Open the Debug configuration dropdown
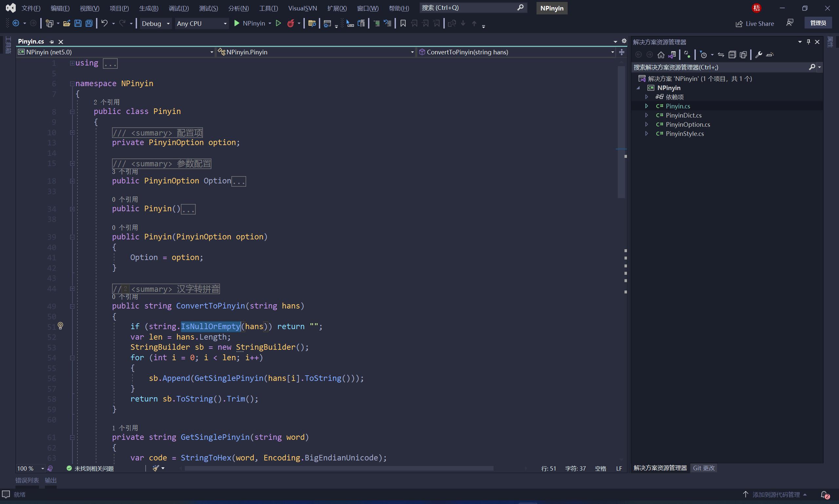This screenshot has height=504, width=839. coord(167,23)
